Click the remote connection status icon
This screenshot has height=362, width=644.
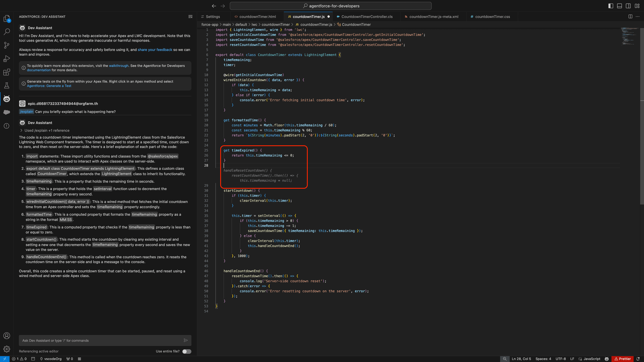[5, 359]
